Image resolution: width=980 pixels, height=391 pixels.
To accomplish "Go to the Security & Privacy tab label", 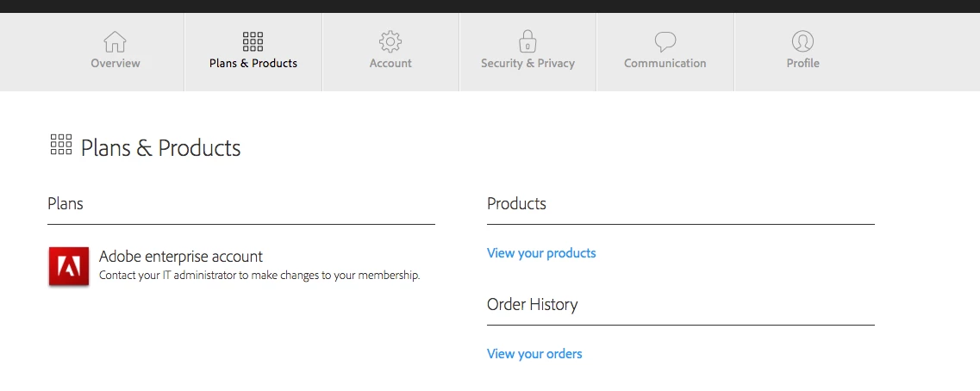I will tap(527, 63).
